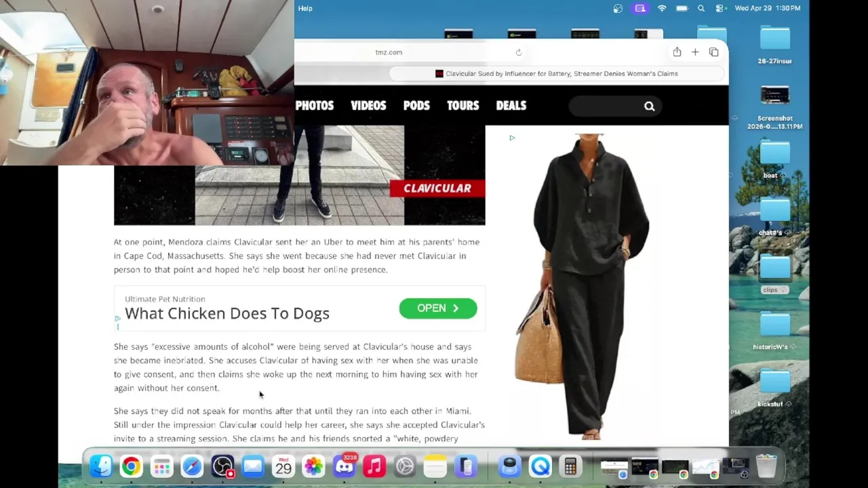The width and height of the screenshot is (868, 488).
Task: Launch the Music app from the Dock
Action: (374, 466)
